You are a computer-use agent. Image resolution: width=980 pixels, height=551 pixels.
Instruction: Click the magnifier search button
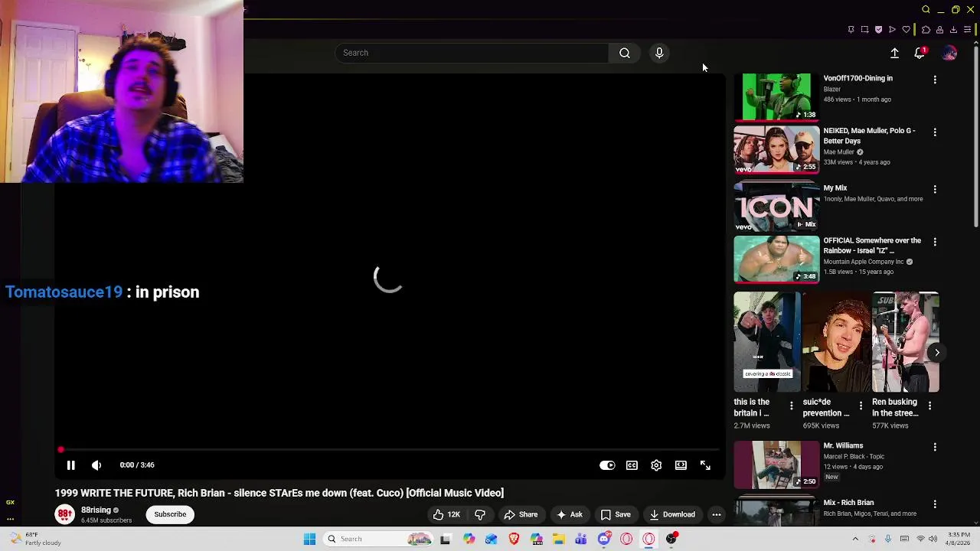tap(625, 53)
